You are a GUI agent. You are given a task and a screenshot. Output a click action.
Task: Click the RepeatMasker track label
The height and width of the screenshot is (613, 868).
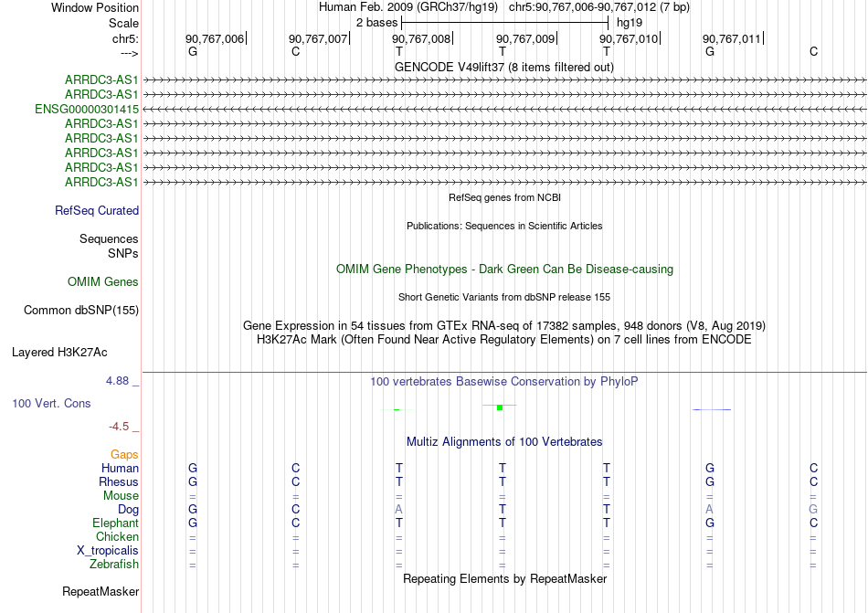101,592
